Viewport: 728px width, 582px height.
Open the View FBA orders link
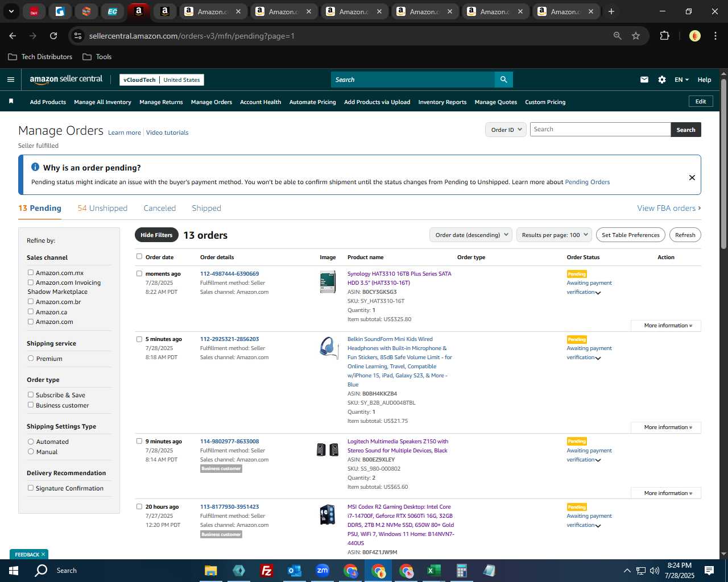pos(669,208)
